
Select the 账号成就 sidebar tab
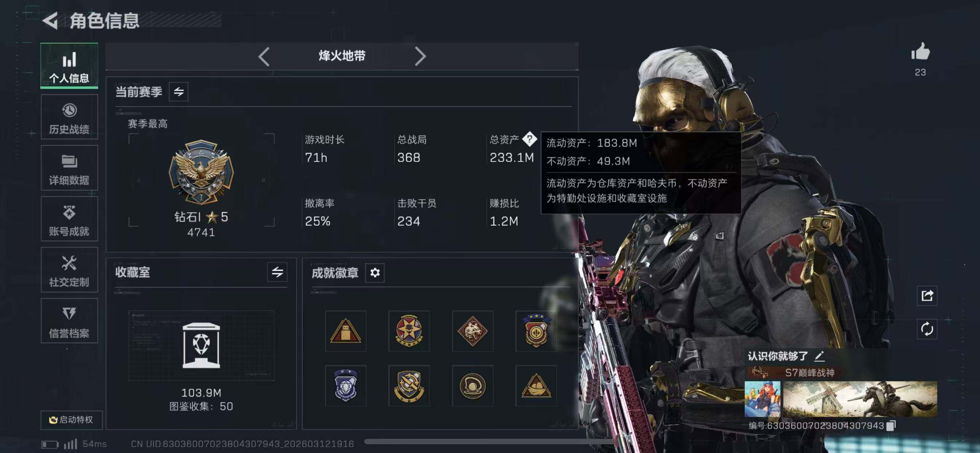click(x=69, y=219)
